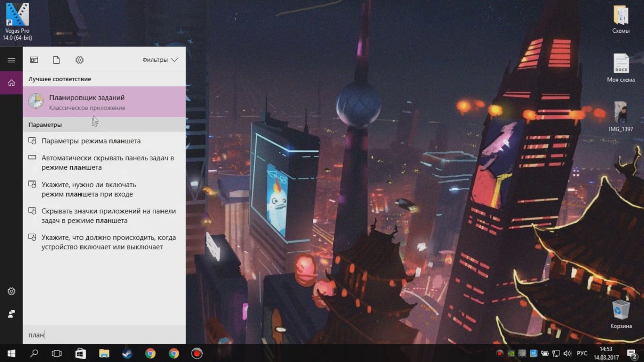The height and width of the screenshot is (362, 644).
Task: Open Укажите, что должно происходить setting
Action: click(x=104, y=242)
